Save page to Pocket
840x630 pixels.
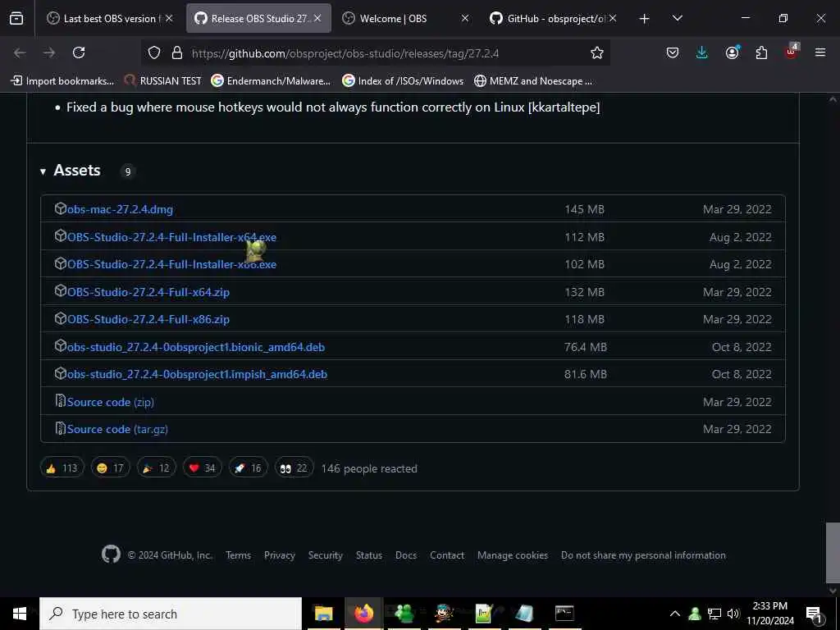(673, 52)
